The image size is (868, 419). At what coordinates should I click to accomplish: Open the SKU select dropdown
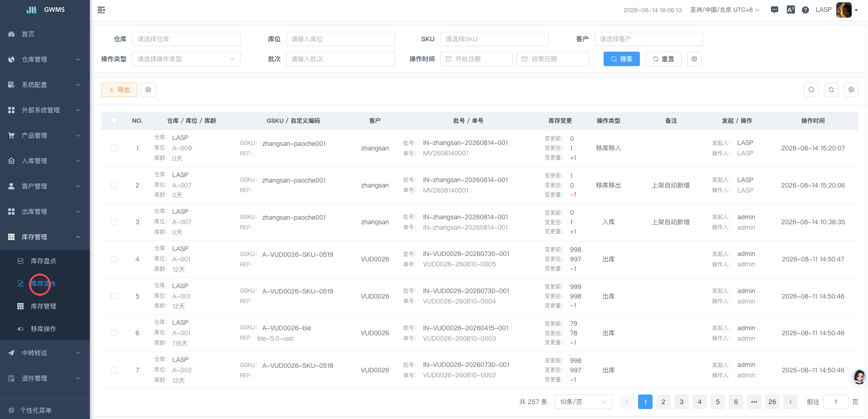pyautogui.click(x=494, y=39)
